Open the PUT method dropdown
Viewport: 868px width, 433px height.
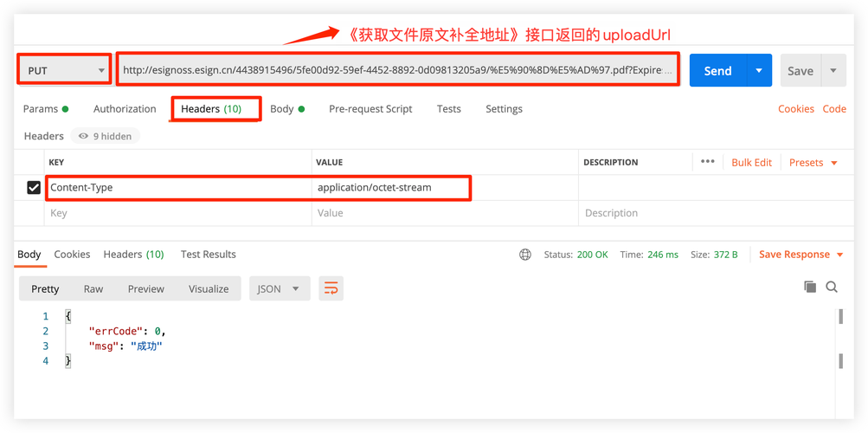pos(64,70)
